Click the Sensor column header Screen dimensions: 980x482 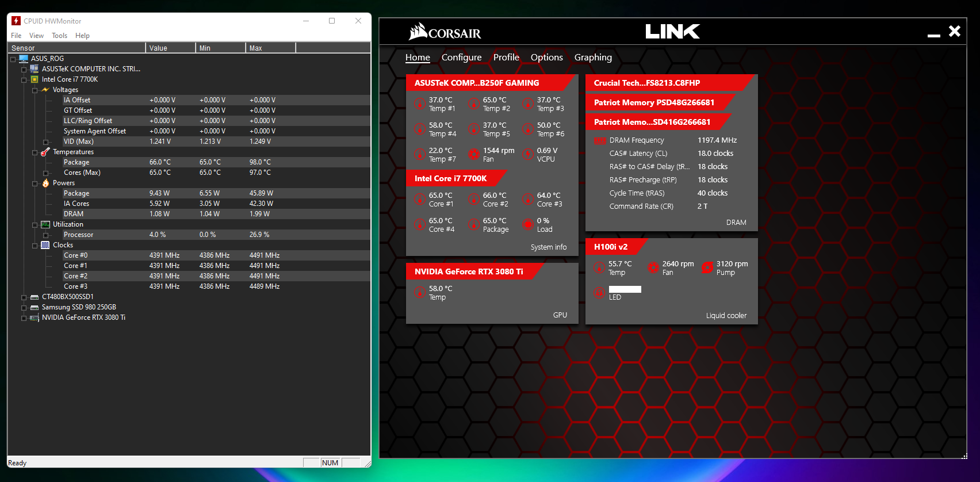pyautogui.click(x=76, y=48)
